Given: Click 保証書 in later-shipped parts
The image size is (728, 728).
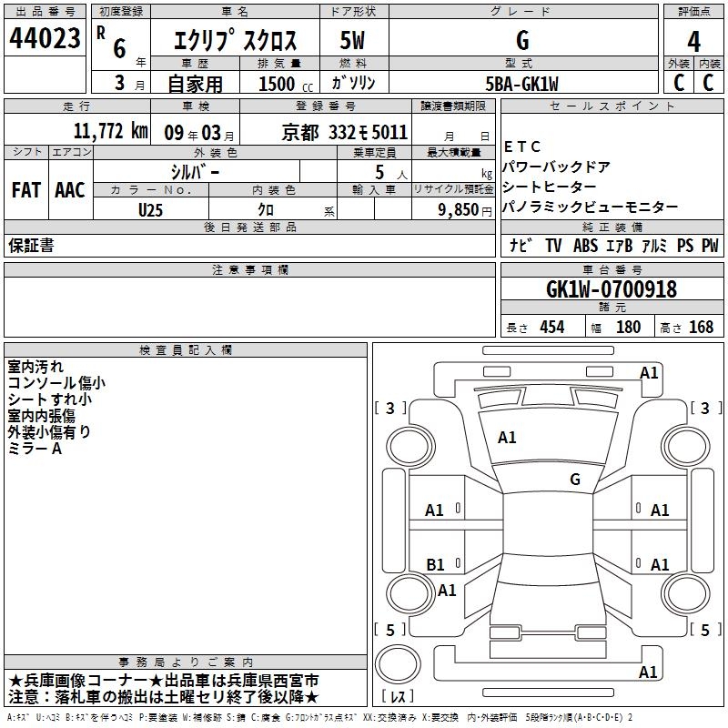Looking at the screenshot, I should (31, 245).
